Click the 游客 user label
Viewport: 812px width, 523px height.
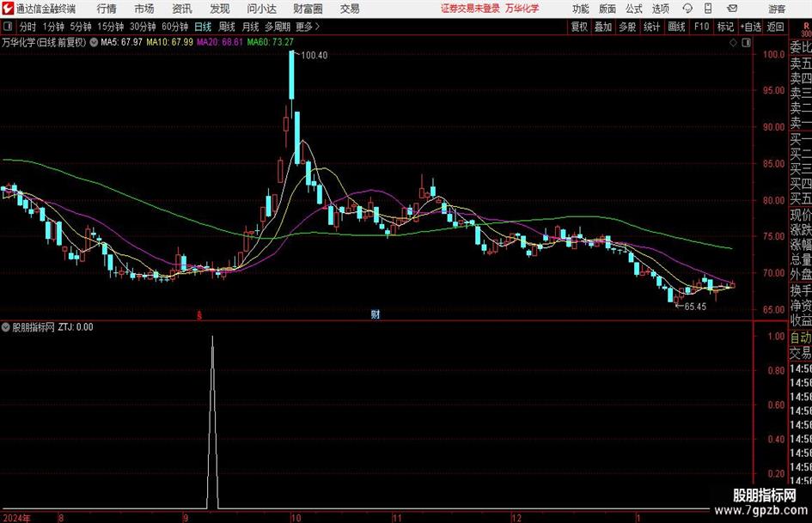(777, 9)
